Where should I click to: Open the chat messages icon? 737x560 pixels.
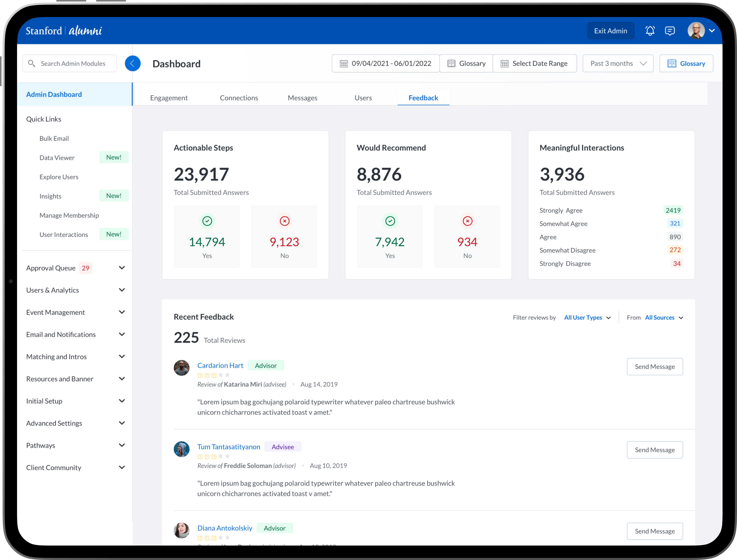pyautogui.click(x=670, y=31)
